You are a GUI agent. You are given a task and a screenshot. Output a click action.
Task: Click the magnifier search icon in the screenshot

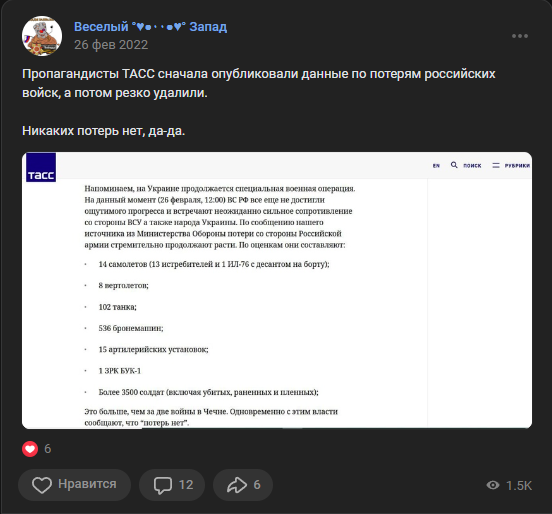coord(454,165)
